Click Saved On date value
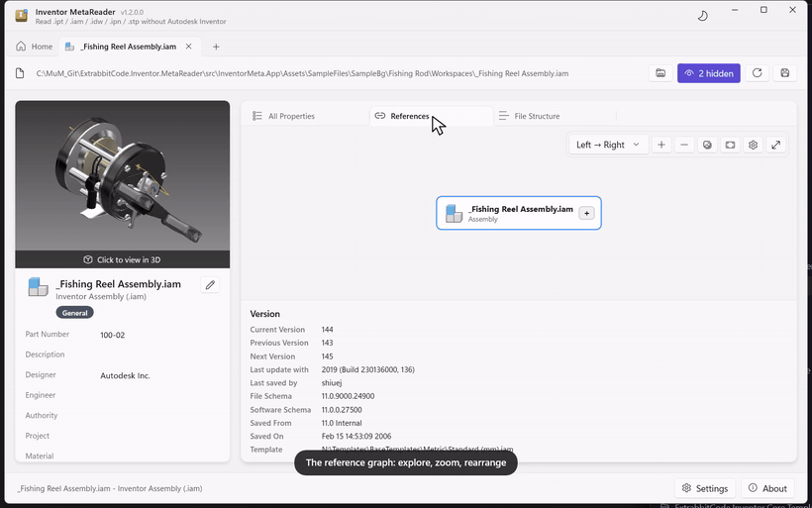Screen dimensions: 812x508 pyautogui.click(x=355, y=437)
